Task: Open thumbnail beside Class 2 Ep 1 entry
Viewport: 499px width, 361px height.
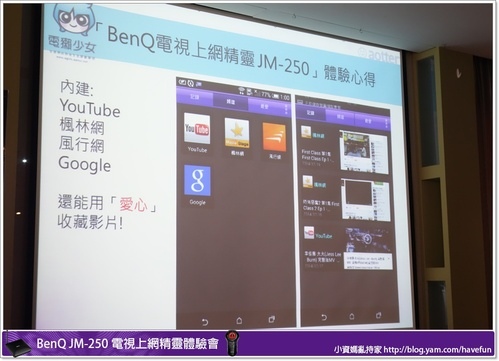Action: [366, 199]
